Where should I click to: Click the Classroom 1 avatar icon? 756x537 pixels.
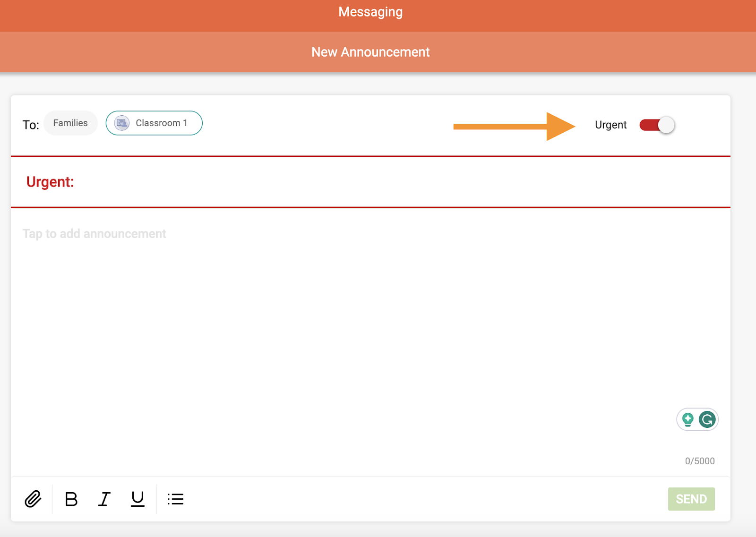[122, 123]
